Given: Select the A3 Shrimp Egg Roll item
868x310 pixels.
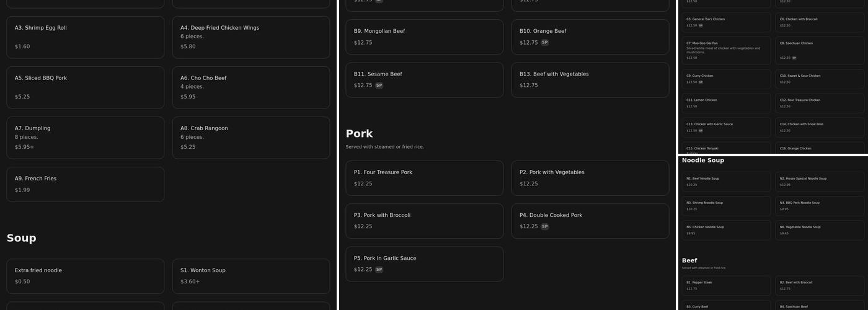Looking at the screenshot, I should 85,37.
